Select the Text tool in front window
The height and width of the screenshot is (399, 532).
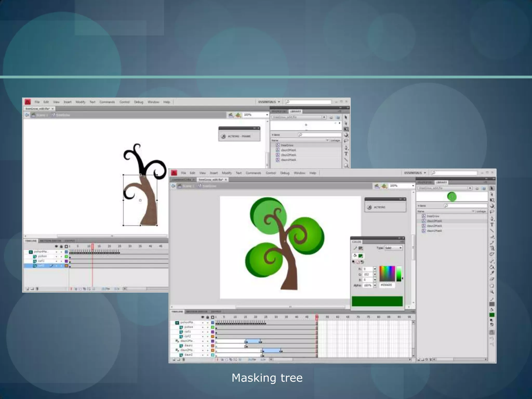(492, 225)
